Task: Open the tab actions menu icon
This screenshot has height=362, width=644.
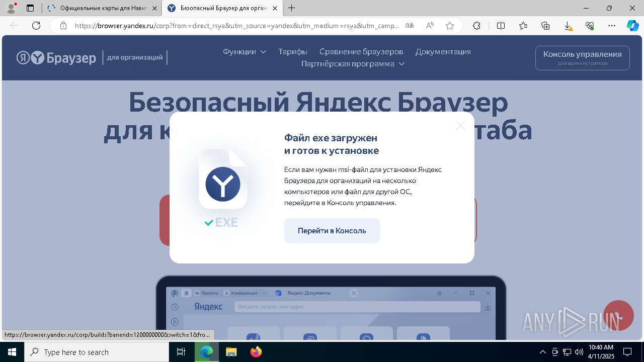Action: pos(30,8)
